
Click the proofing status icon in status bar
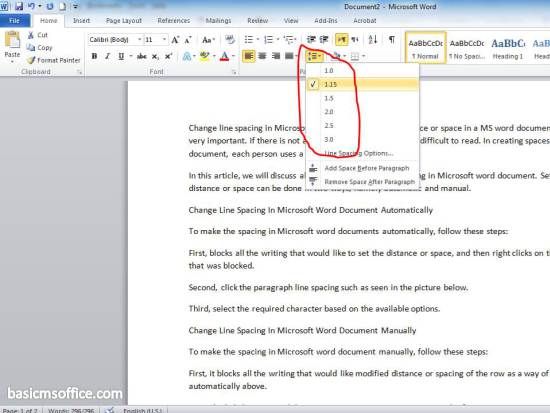pos(110,410)
